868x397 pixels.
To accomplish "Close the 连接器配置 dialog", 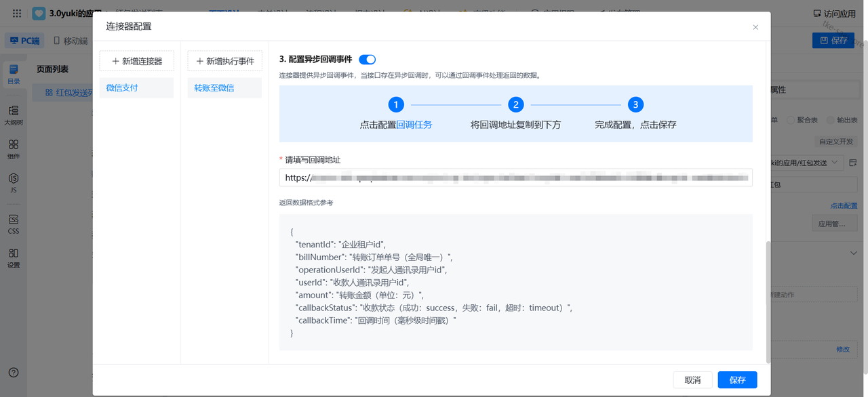I will coord(755,27).
